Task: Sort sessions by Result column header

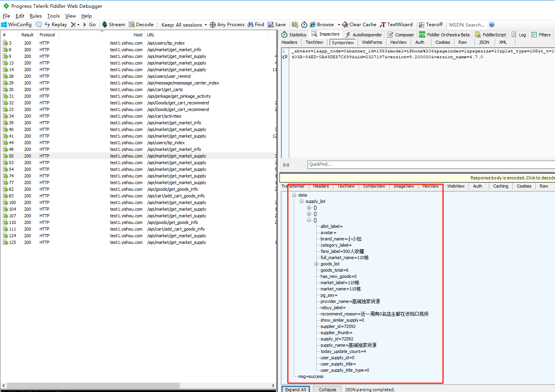Action: (x=27, y=35)
